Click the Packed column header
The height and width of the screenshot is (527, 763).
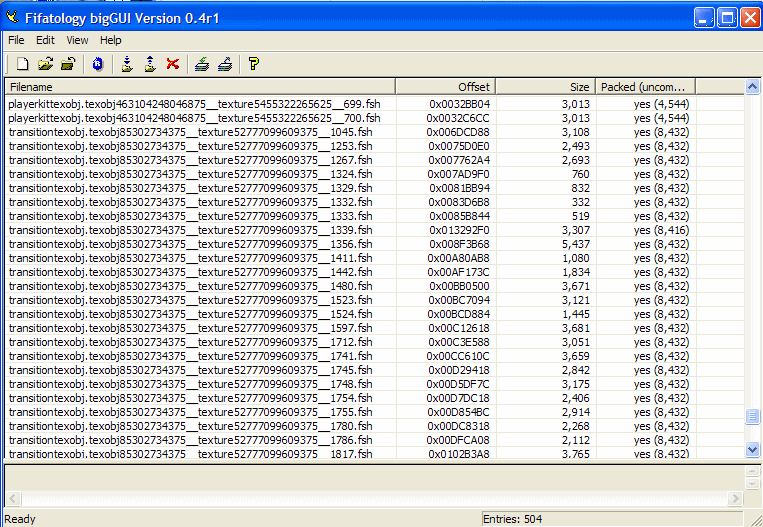point(645,87)
